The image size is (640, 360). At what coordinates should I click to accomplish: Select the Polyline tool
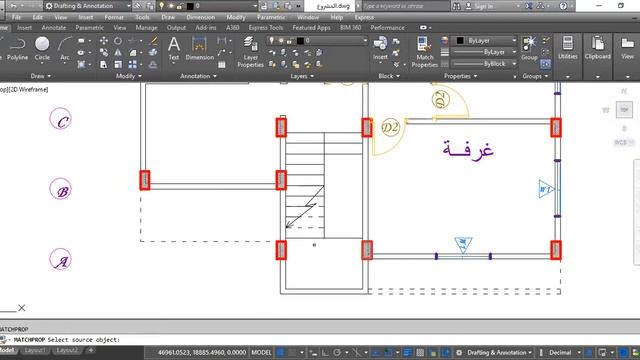click(x=18, y=49)
